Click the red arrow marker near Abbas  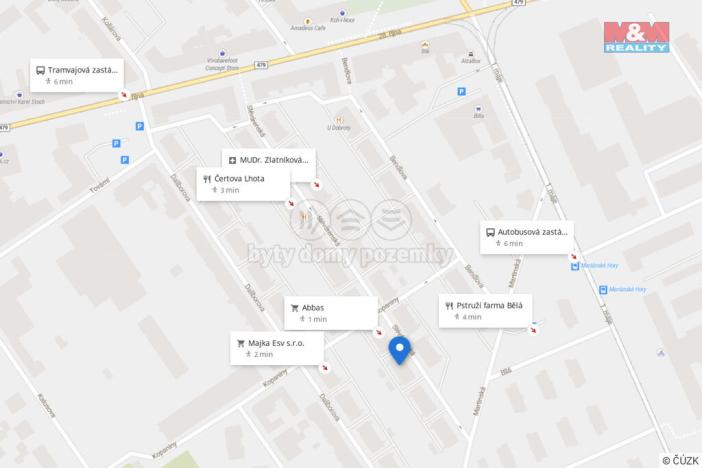(x=379, y=332)
